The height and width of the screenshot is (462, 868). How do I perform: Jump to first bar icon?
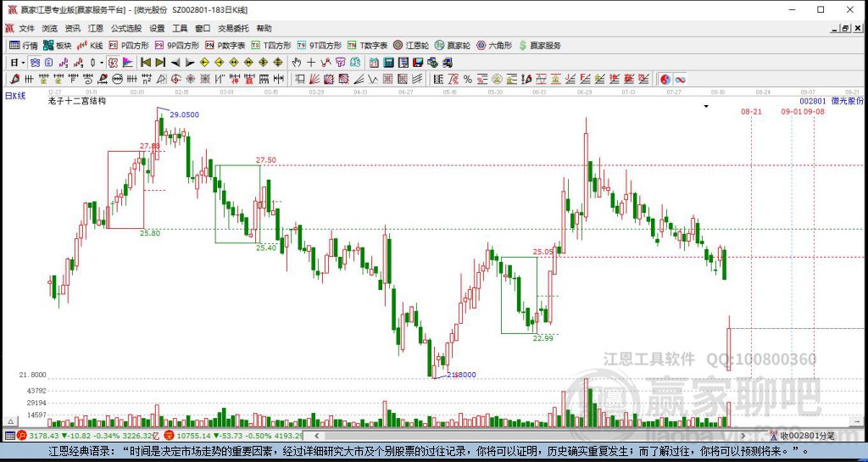coord(146,63)
